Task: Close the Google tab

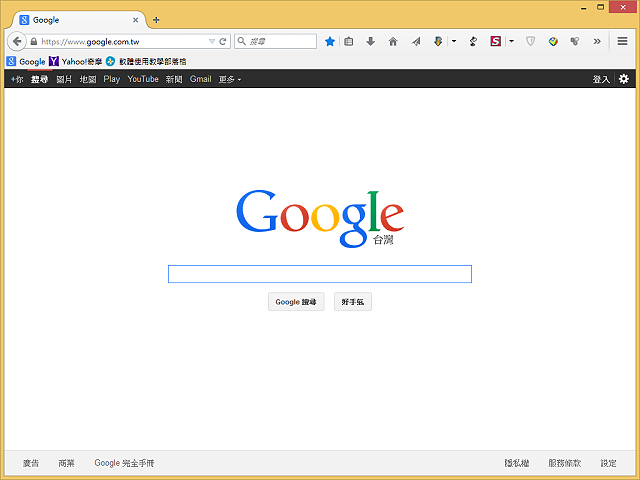Action: pos(136,20)
